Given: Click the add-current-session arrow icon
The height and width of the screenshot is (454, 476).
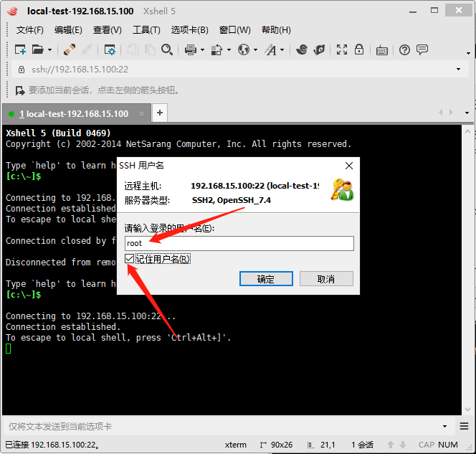Looking at the screenshot, I should pyautogui.click(x=20, y=90).
